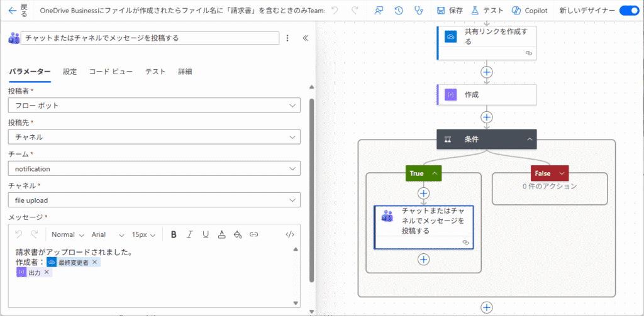Click the purple compose icon on 作成 card
This screenshot has height=318, width=644.
coord(451,94)
